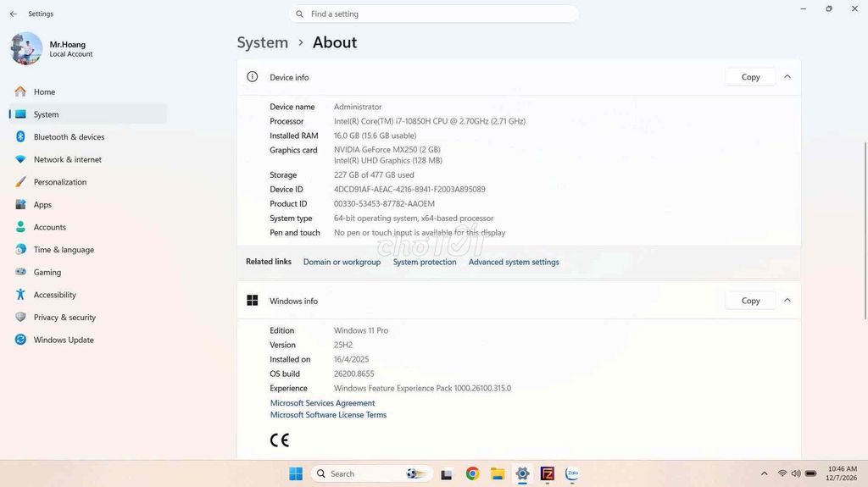This screenshot has height=487, width=868.
Task: Open the Wi-Fi network tray icon
Action: pyautogui.click(x=782, y=473)
